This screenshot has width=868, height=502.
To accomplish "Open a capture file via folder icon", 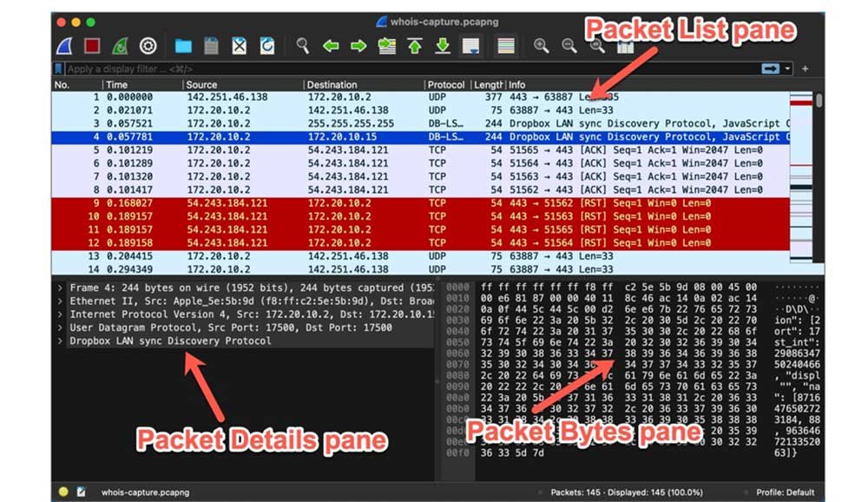I will [183, 46].
